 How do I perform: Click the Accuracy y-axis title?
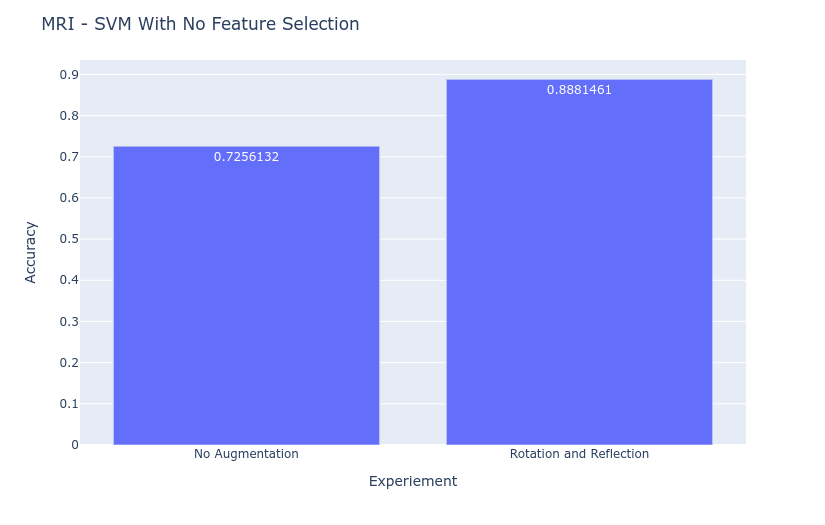tap(31, 253)
